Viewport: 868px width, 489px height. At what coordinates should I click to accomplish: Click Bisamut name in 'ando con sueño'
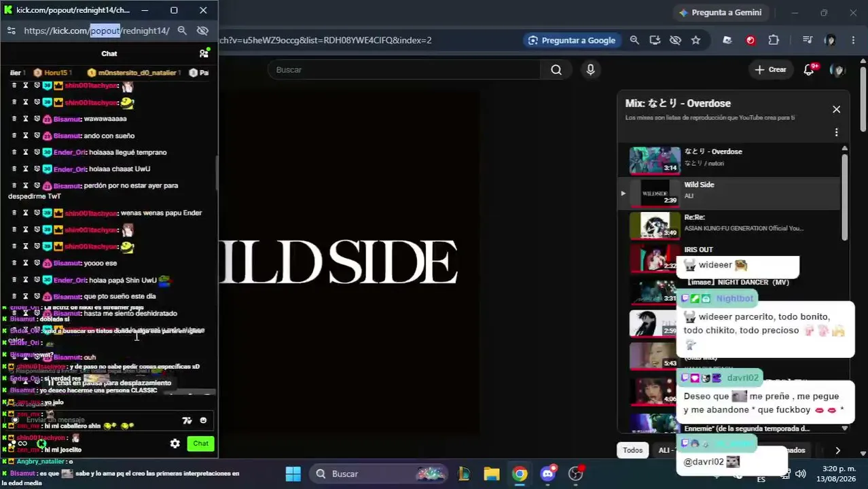point(67,136)
